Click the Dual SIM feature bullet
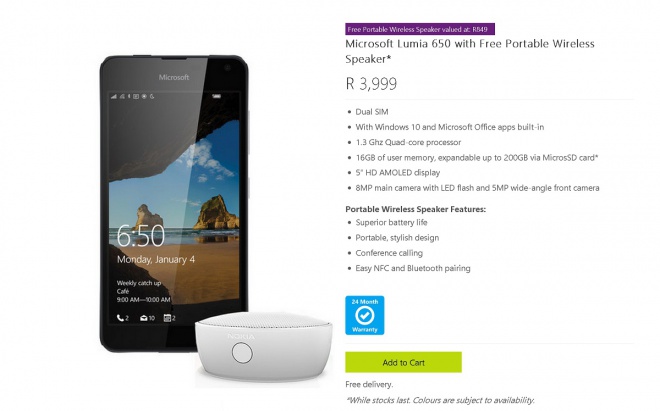The image size is (660, 411). [x=372, y=112]
